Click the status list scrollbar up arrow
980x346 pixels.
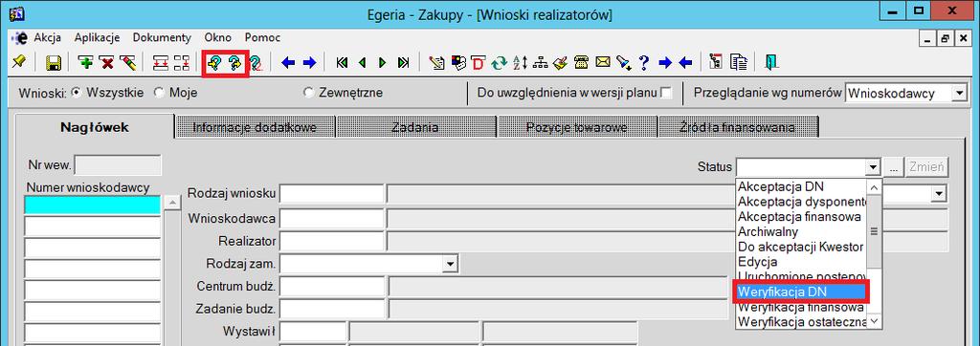coord(874,186)
